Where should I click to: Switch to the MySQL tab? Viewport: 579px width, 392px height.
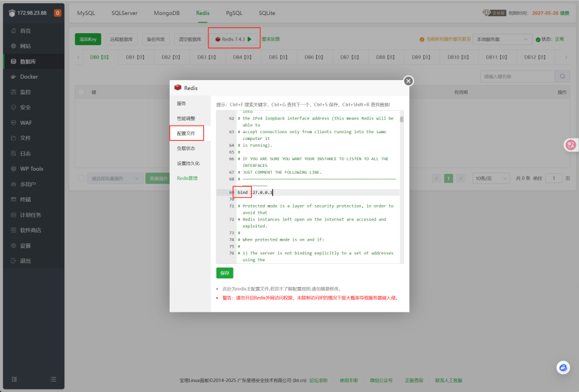pyautogui.click(x=86, y=13)
